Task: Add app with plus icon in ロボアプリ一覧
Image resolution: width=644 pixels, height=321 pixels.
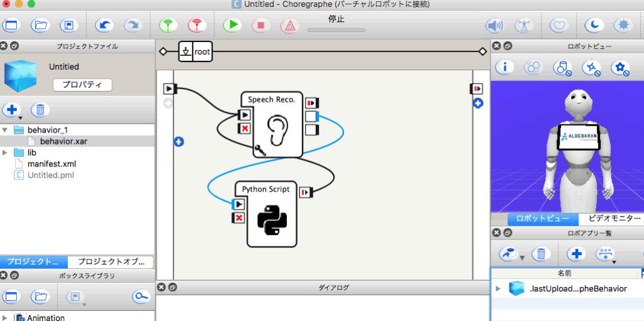Action: click(577, 254)
